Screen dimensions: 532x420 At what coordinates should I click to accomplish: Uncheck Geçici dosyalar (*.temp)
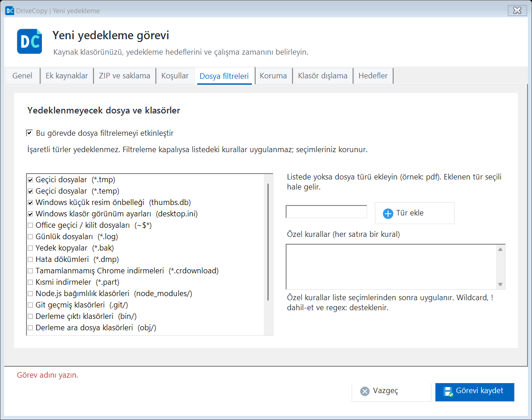(x=30, y=191)
